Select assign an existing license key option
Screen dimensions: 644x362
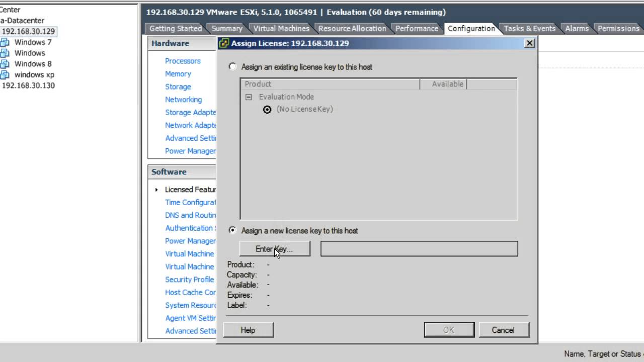pos(232,66)
